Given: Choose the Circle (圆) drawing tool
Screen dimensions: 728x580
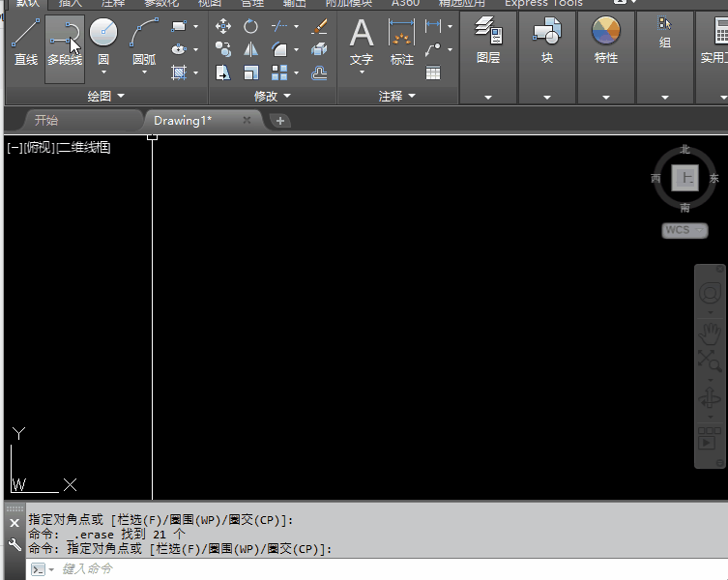Looking at the screenshot, I should click(x=103, y=43).
